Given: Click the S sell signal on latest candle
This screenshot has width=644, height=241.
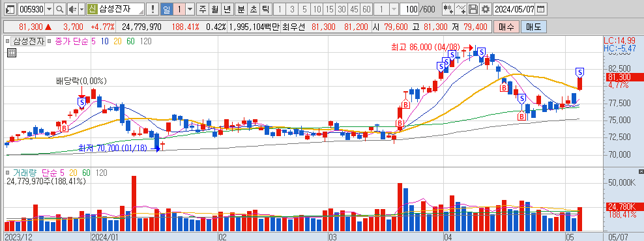Looking at the screenshot, I should pos(580,72).
